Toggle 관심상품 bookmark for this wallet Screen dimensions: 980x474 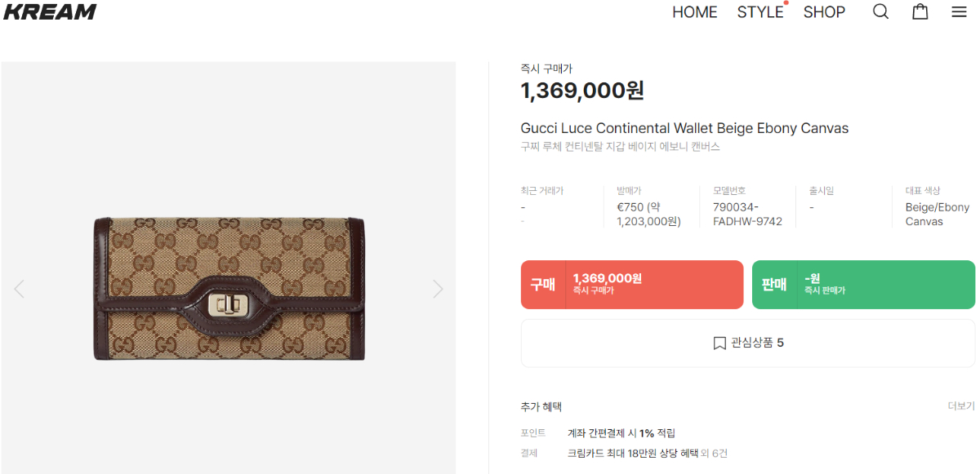pyautogui.click(x=747, y=343)
